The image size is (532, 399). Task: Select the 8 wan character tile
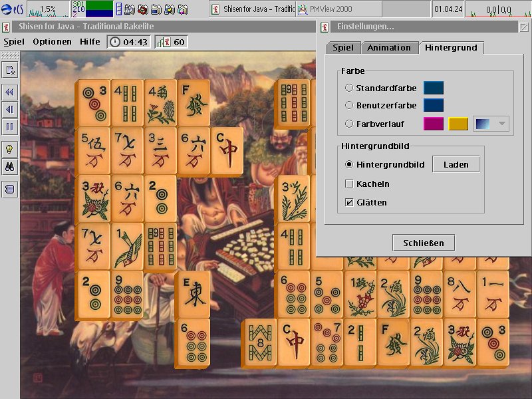[460, 294]
